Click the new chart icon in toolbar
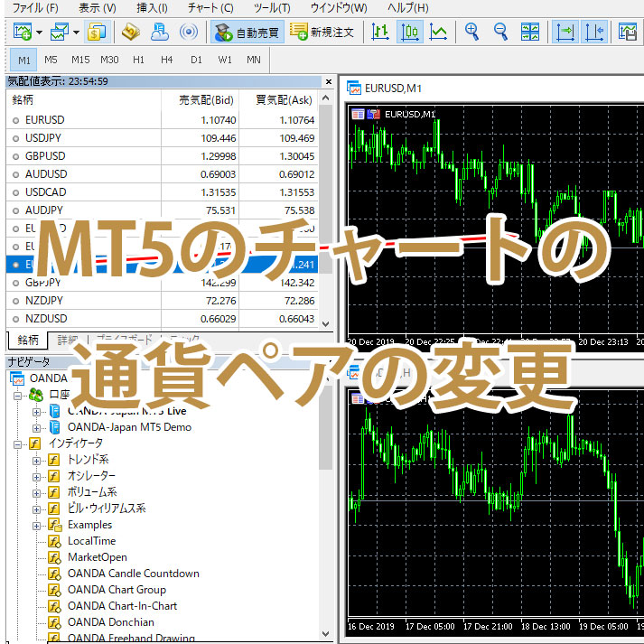Screen dimensions: 644x644 [23, 32]
